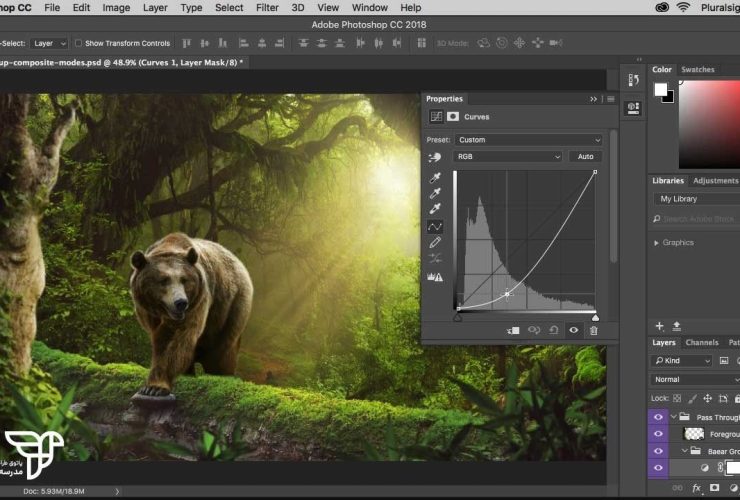Select the on-image targeted adjustment tool in Curves

[434, 157]
